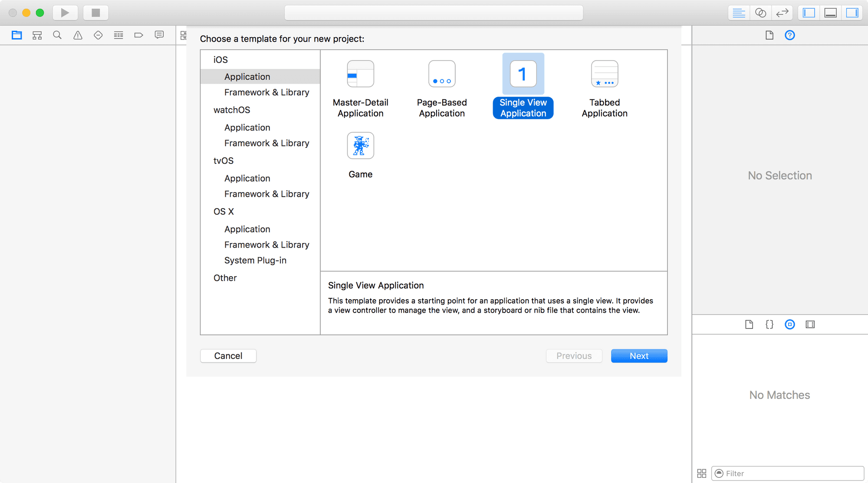Show the Object library icon
The height and width of the screenshot is (483, 868).
tap(790, 324)
